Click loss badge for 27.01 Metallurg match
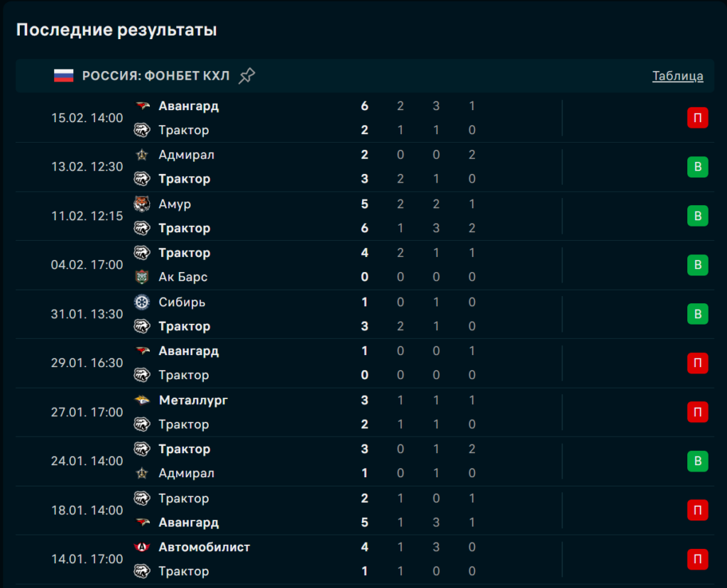Image resolution: width=727 pixels, height=588 pixels. point(697,412)
